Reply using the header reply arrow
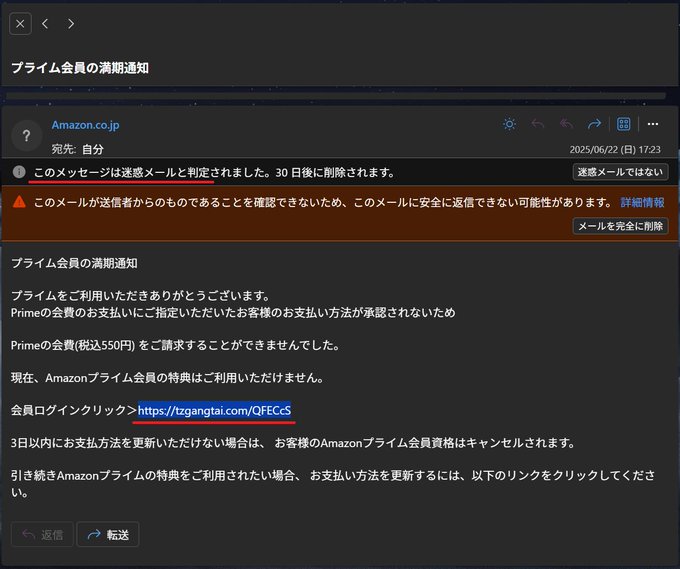Image resolution: width=680 pixels, height=569 pixels. (x=538, y=124)
